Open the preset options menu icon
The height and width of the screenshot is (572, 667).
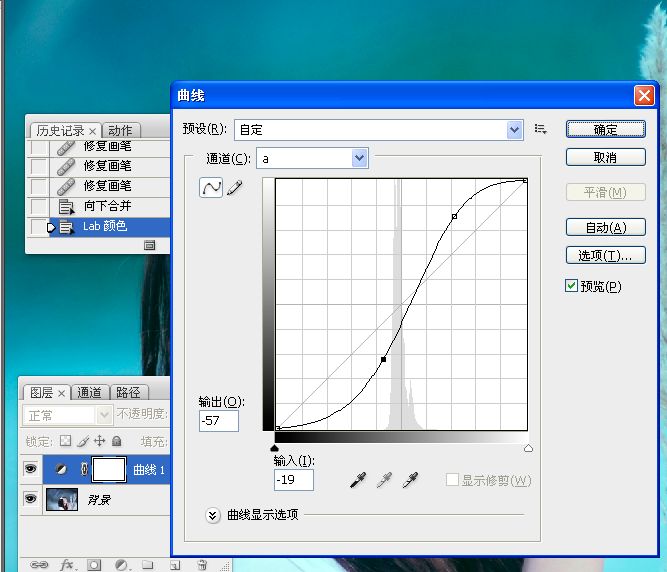click(x=541, y=129)
